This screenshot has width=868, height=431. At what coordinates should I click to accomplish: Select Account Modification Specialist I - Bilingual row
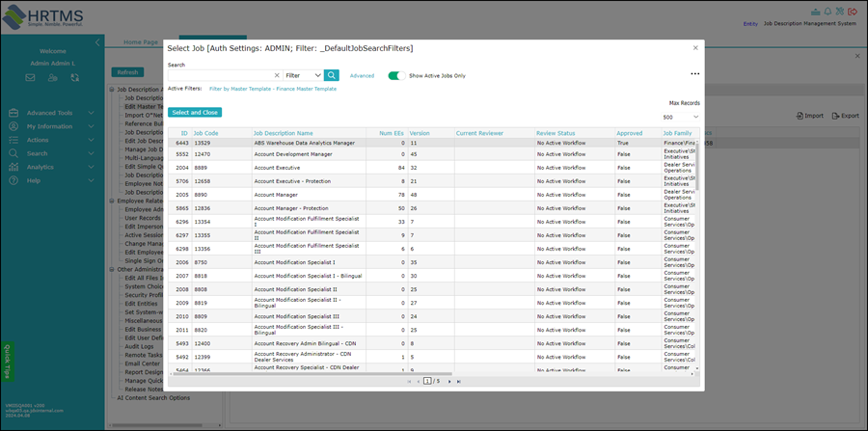pos(432,276)
